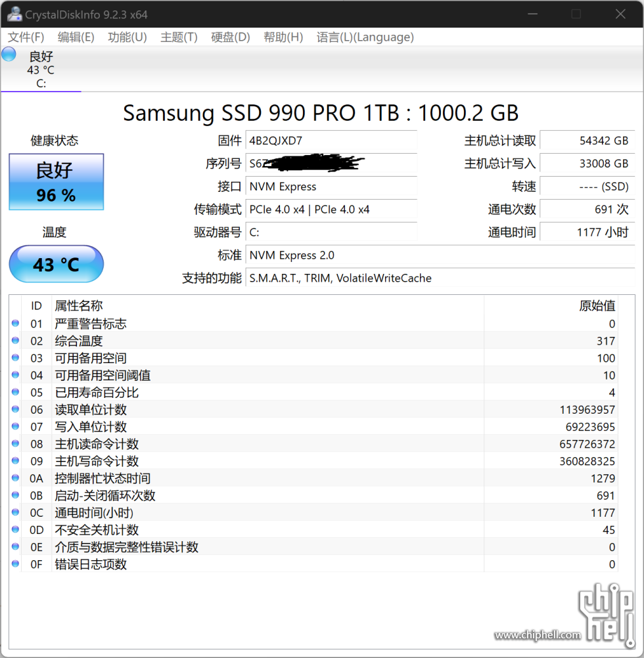The height and width of the screenshot is (658, 644).
Task: Click the blue disk status orb for C:
Action: (x=9, y=55)
